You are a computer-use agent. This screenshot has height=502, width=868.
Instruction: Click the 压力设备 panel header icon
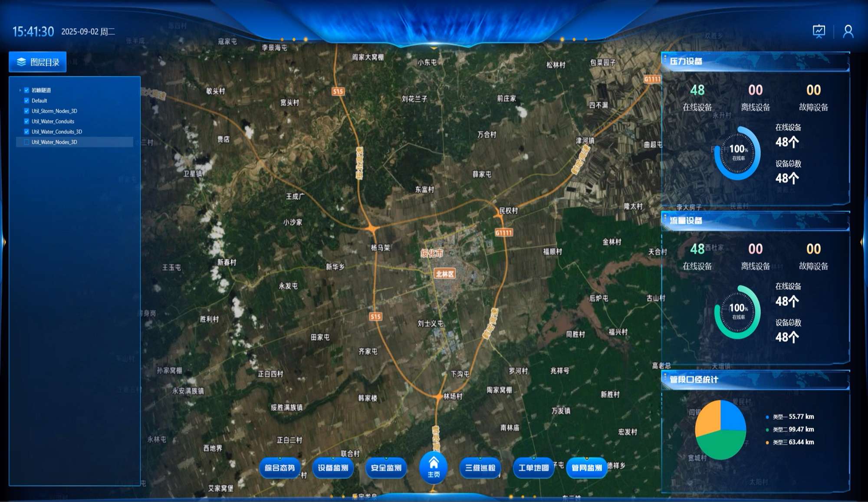coord(665,58)
